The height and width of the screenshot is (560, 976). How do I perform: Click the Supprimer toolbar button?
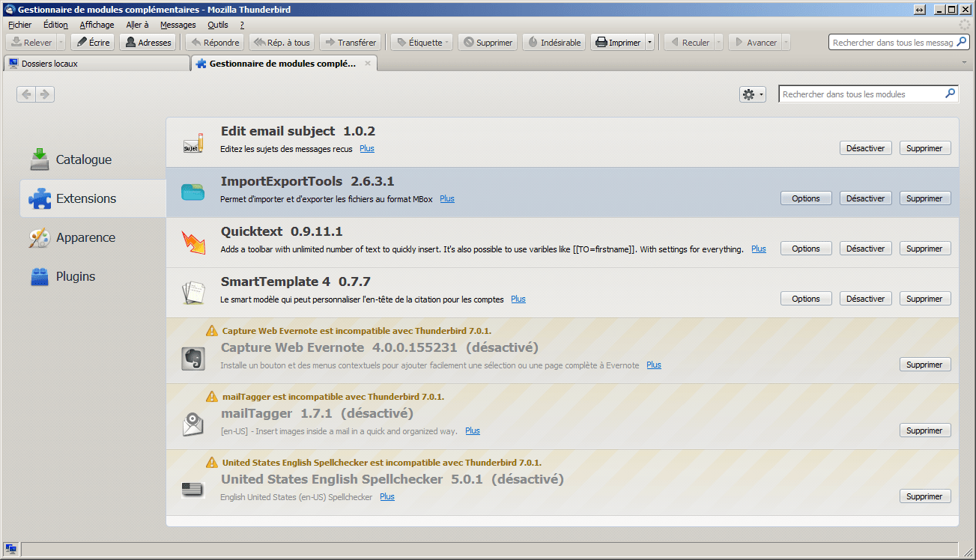[488, 43]
